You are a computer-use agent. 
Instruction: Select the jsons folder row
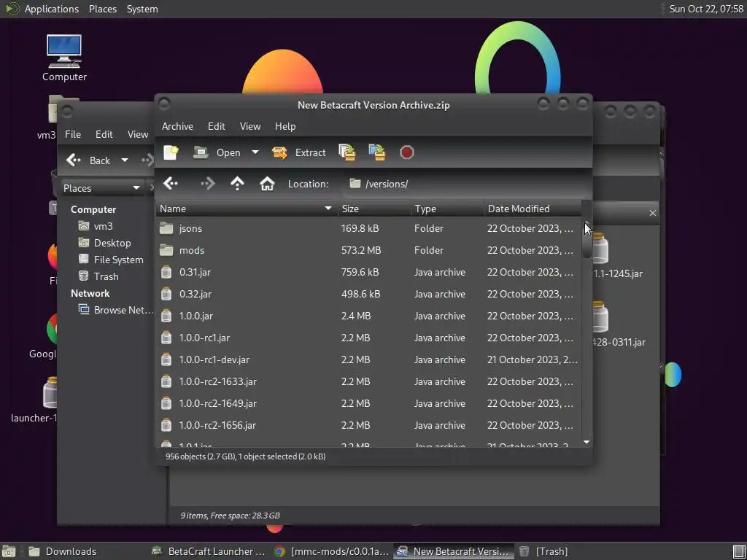368,228
